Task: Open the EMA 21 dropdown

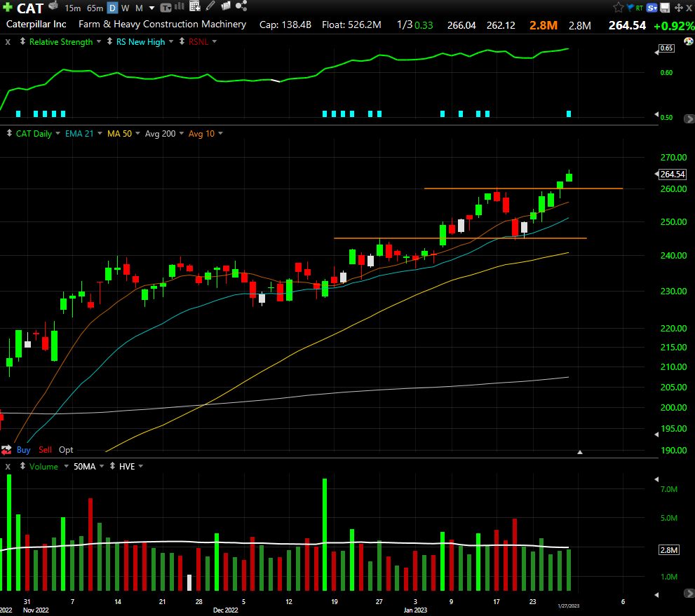Action: pyautogui.click(x=100, y=133)
